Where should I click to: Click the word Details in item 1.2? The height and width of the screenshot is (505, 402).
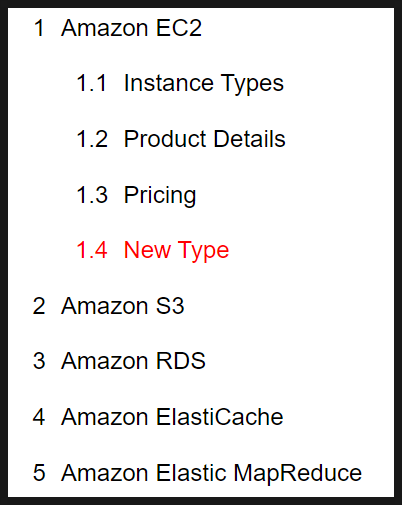click(250, 139)
